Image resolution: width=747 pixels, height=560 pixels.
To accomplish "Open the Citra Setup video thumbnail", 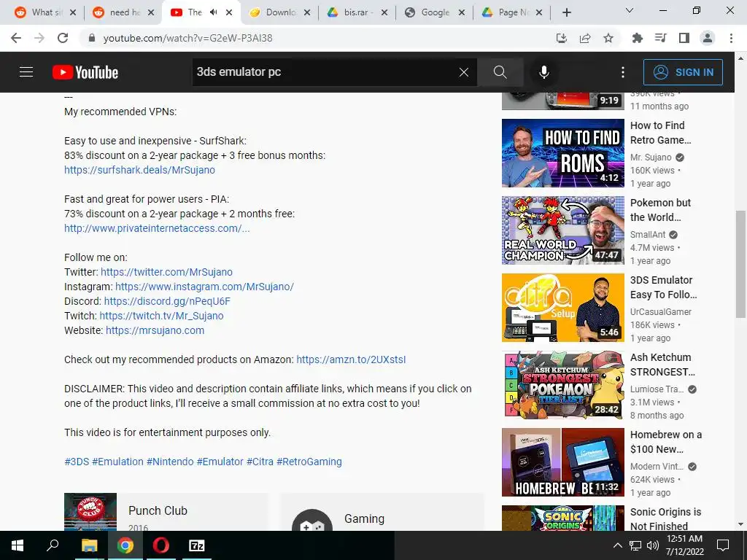I will click(x=562, y=307).
